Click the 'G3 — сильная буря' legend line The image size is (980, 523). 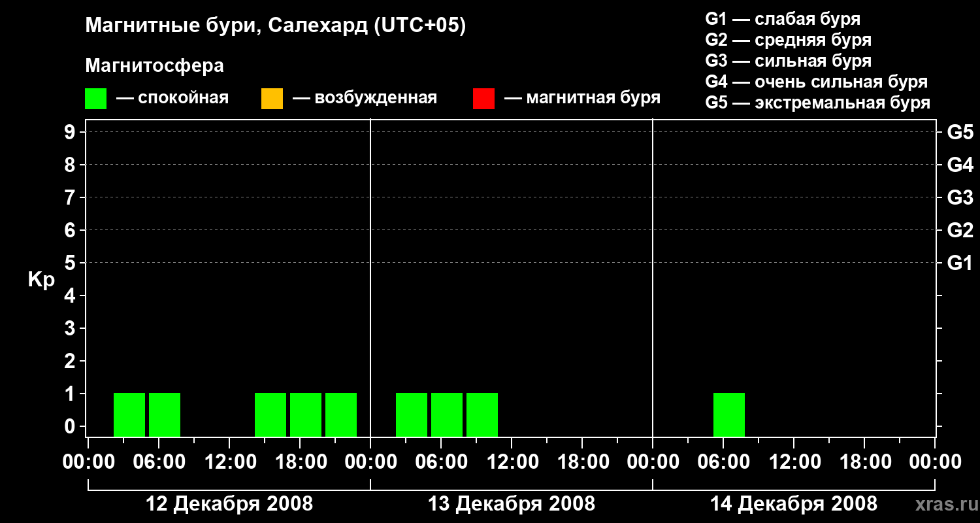click(789, 61)
